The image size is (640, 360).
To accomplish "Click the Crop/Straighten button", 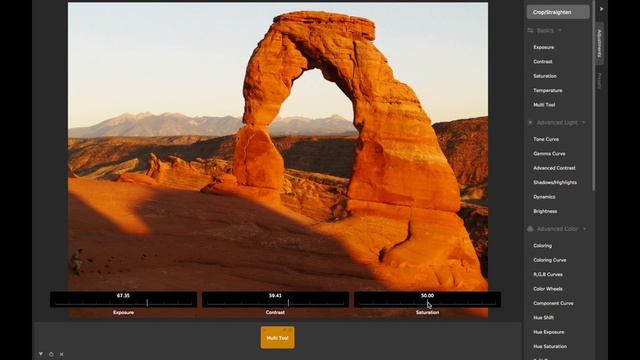I will click(558, 12).
